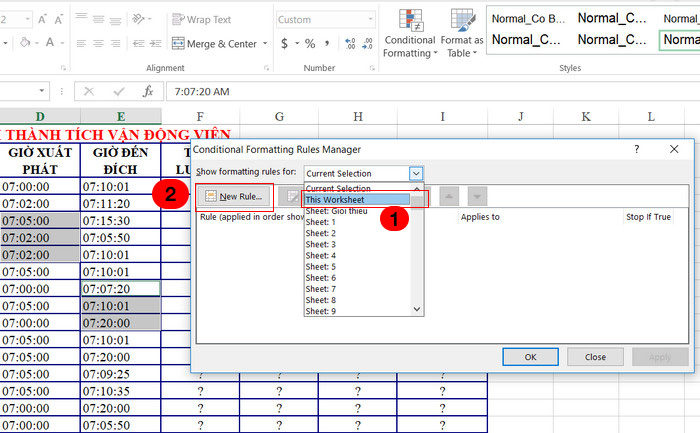Open Conditional Formatting ribbon menu
Screen dimensions: 700x433
click(x=410, y=33)
